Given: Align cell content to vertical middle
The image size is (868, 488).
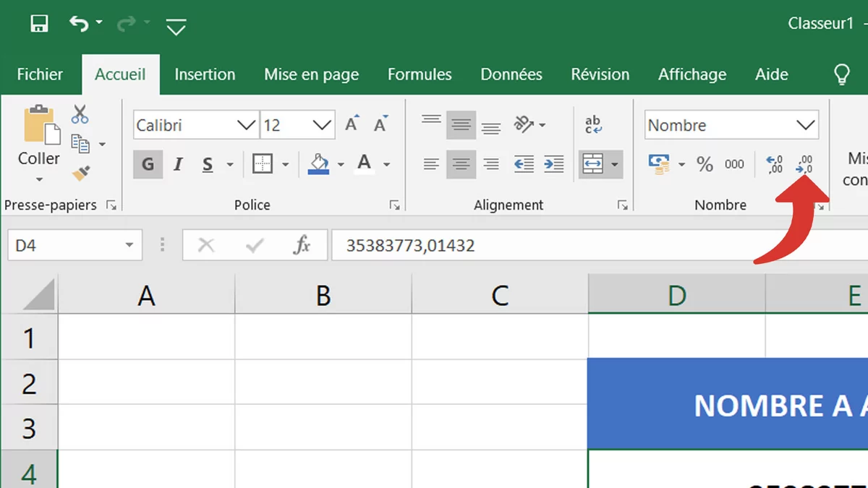Looking at the screenshot, I should pos(461,124).
